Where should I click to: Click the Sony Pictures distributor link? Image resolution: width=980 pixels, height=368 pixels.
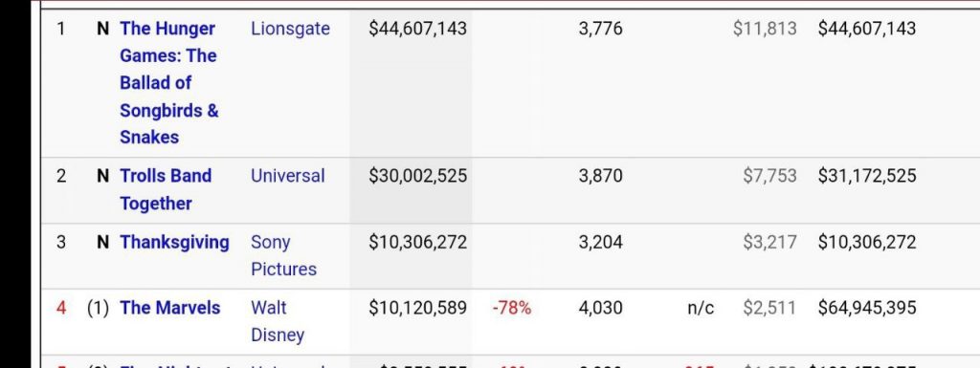(283, 256)
